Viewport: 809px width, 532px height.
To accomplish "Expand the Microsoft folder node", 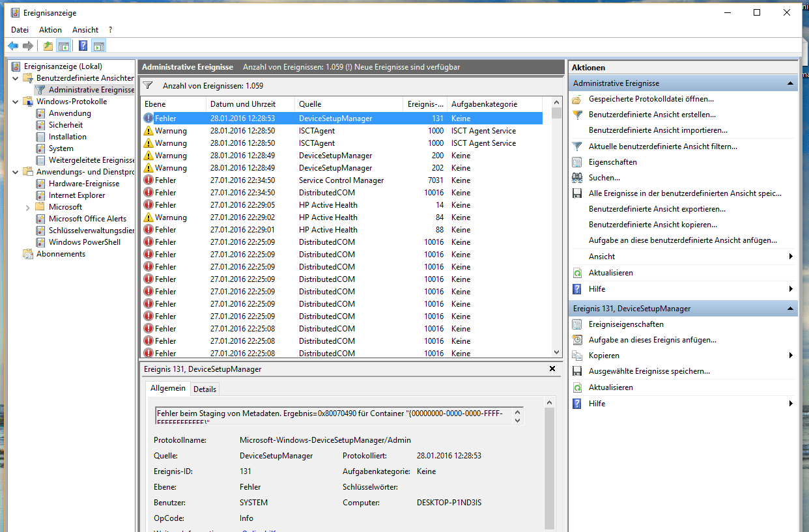I will (x=28, y=207).
